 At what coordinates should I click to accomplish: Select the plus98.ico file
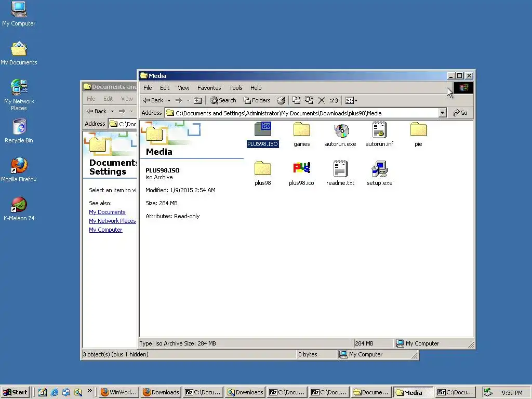click(301, 174)
